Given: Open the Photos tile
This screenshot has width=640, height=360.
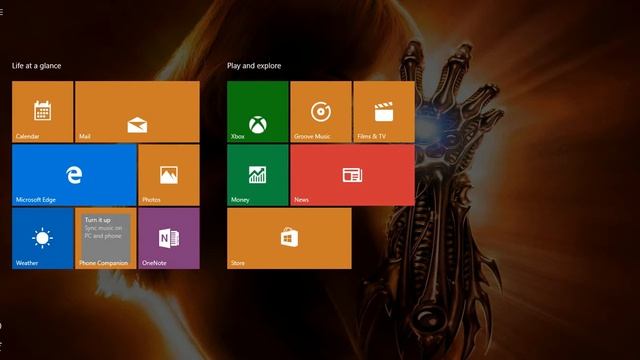Looking at the screenshot, I should pyautogui.click(x=169, y=175).
